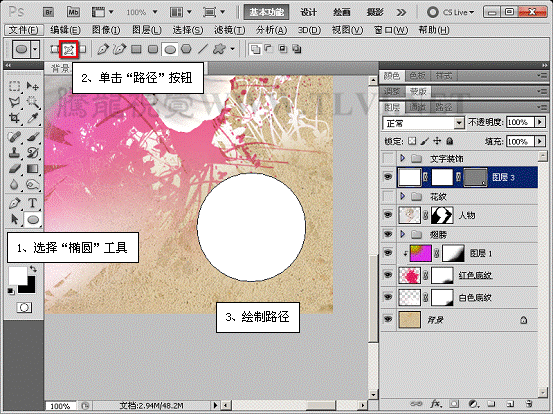Select the Horizontal Type tool

(x=33, y=203)
